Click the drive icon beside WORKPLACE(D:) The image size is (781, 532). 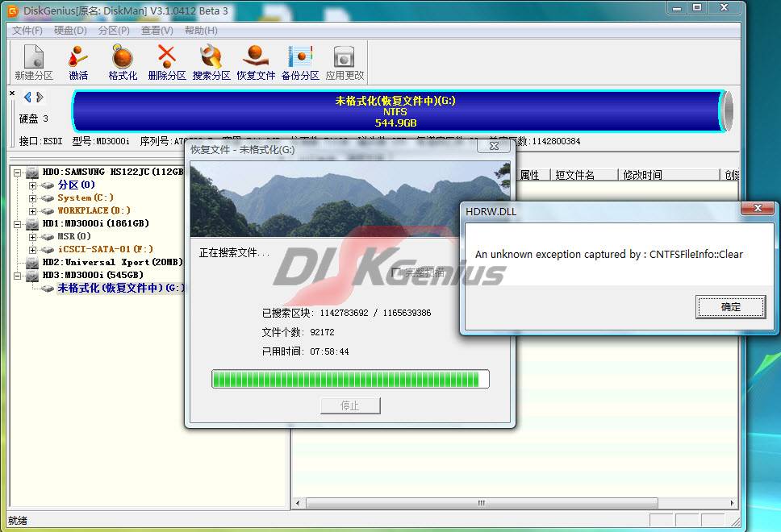pos(48,211)
